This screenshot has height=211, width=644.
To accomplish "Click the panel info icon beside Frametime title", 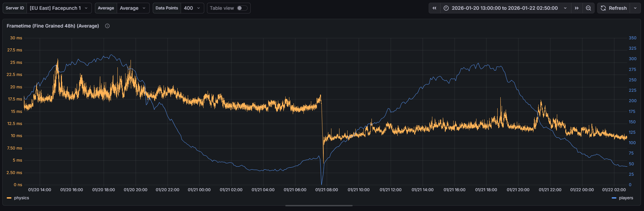I will pos(107,26).
